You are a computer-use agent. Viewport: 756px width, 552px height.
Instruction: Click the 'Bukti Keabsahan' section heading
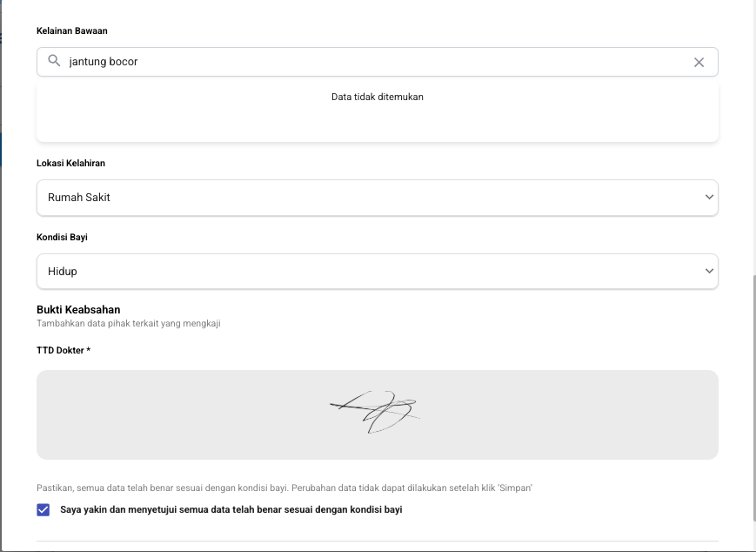point(78,309)
